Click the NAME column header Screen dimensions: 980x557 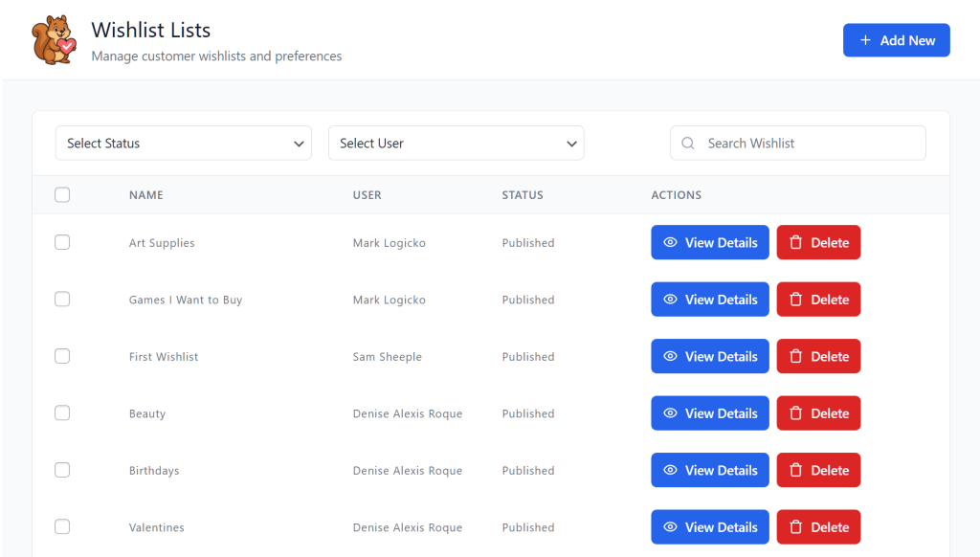click(145, 195)
